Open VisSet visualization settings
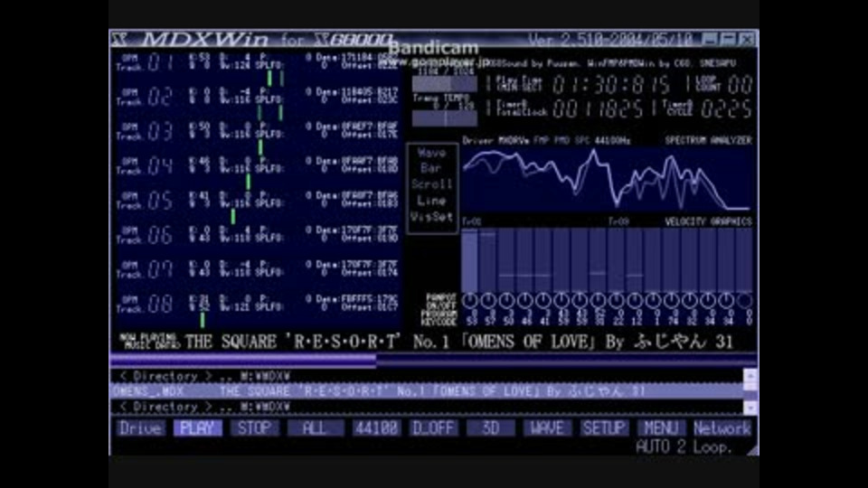The height and width of the screenshot is (488, 868). tap(432, 217)
